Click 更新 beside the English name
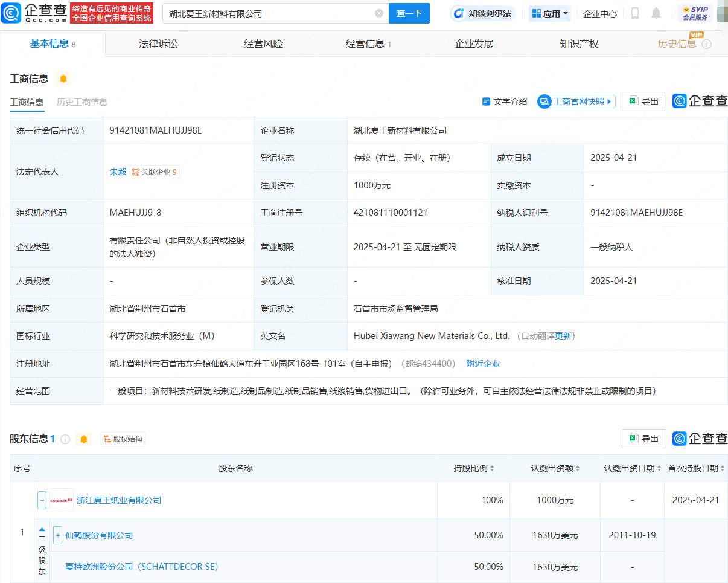 (563, 336)
